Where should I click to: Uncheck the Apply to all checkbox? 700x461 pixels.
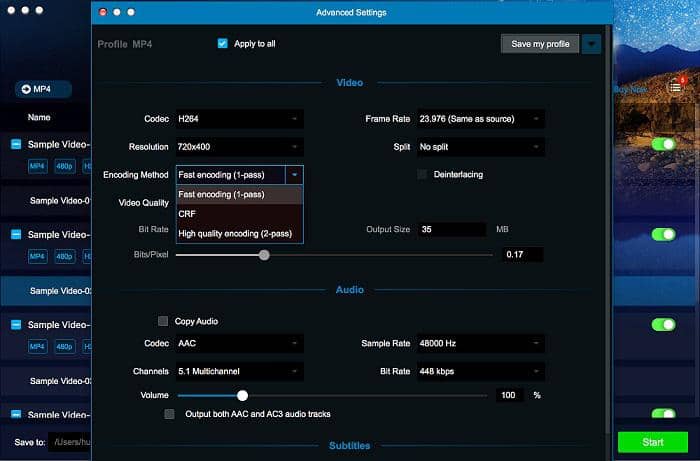[222, 44]
